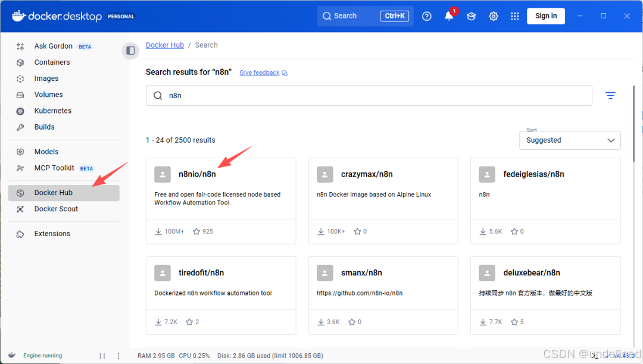This screenshot has height=364, width=643.
Task: Open Ask Gordon in the sidebar
Action: [x=64, y=46]
